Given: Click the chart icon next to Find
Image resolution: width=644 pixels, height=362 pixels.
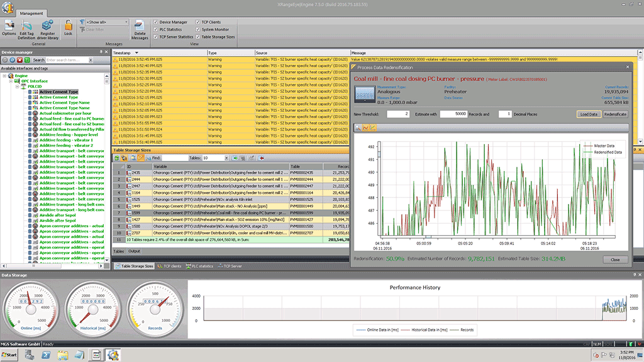Looking at the screenshot, I should click(148, 158).
